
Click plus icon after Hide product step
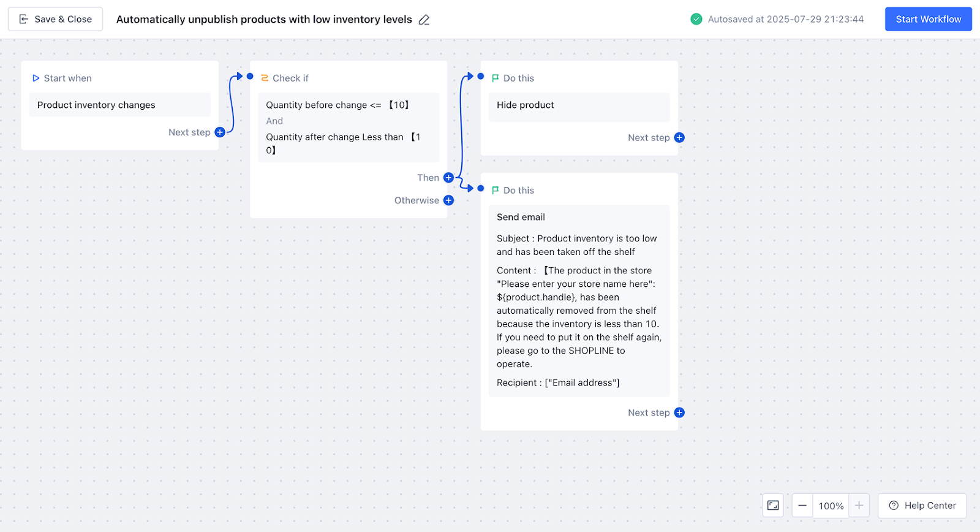(x=679, y=138)
